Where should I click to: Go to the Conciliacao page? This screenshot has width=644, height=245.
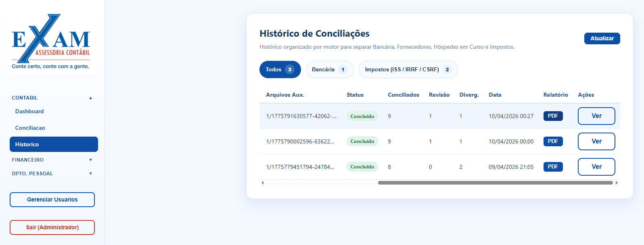30,128
